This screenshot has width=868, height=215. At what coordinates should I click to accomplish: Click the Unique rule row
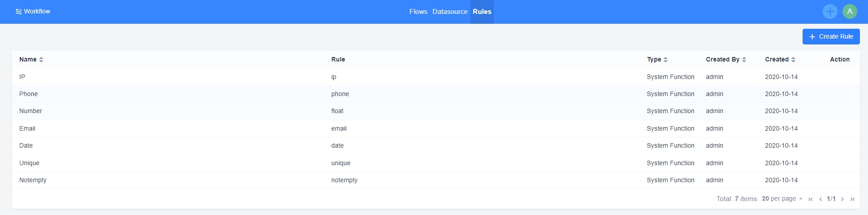click(x=29, y=163)
